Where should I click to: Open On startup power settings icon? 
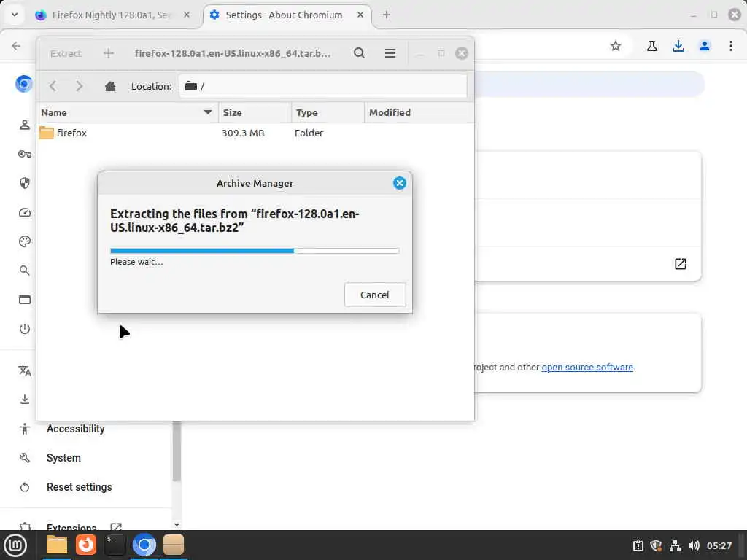coord(25,329)
